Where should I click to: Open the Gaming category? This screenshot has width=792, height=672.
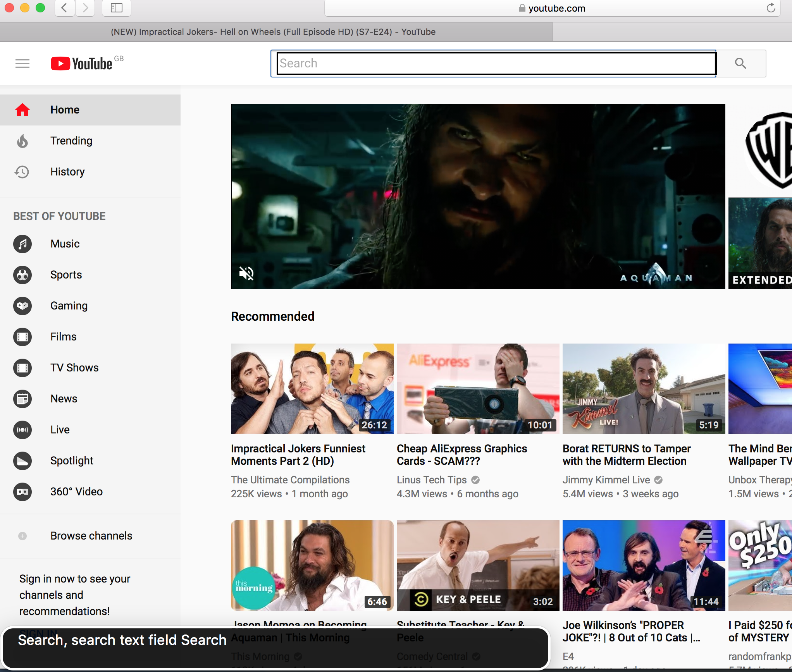click(90, 306)
